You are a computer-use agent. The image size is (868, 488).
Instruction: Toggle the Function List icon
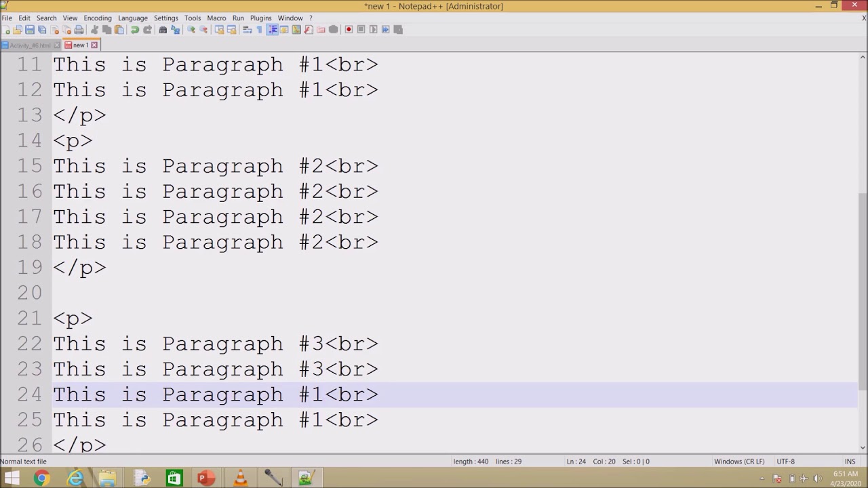coord(309,30)
